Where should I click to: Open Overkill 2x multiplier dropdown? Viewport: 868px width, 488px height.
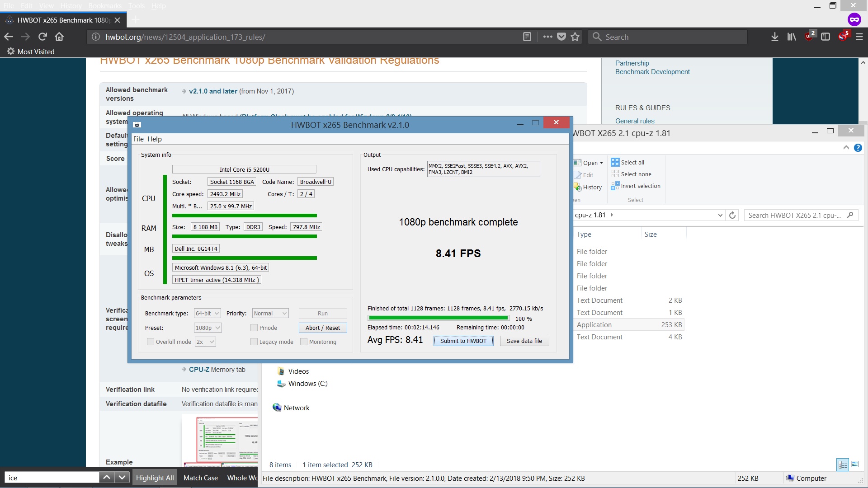(205, 342)
